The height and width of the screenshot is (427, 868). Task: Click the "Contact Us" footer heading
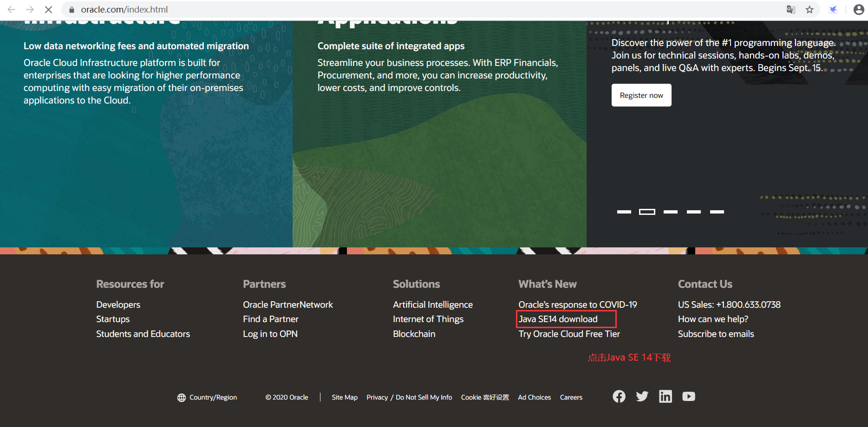tap(705, 284)
